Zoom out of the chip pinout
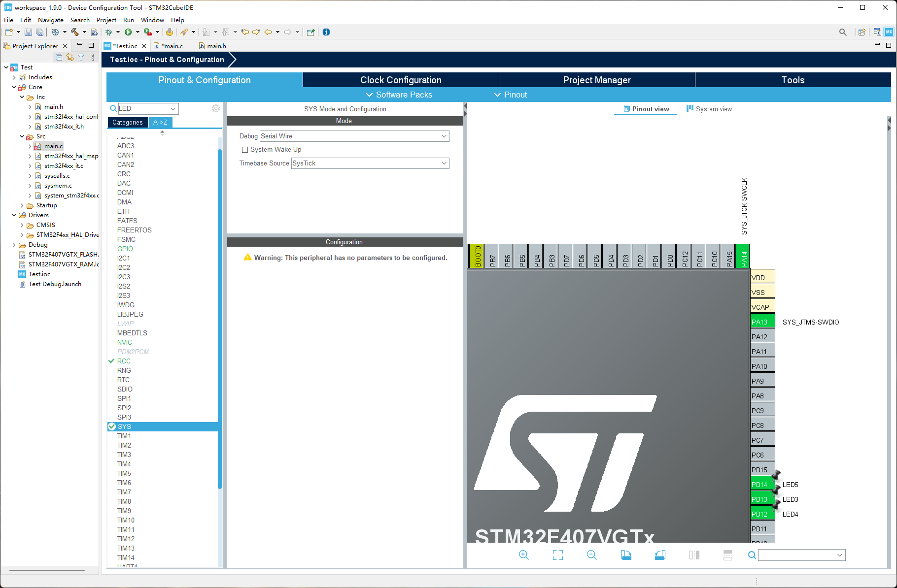 [592, 555]
